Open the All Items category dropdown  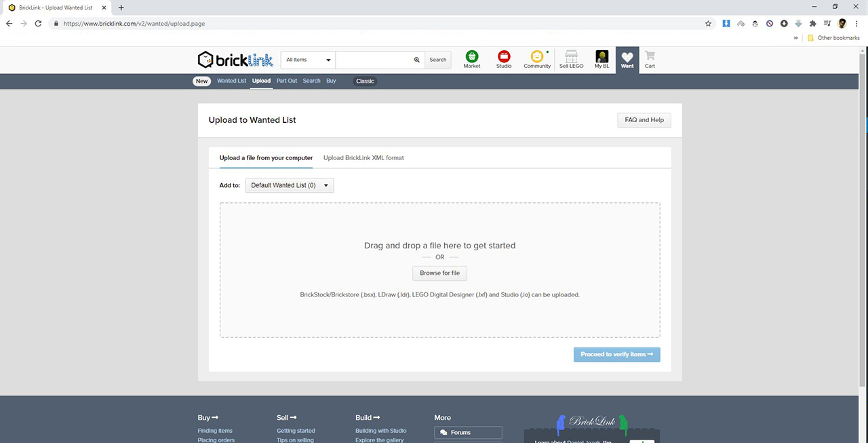pos(309,60)
